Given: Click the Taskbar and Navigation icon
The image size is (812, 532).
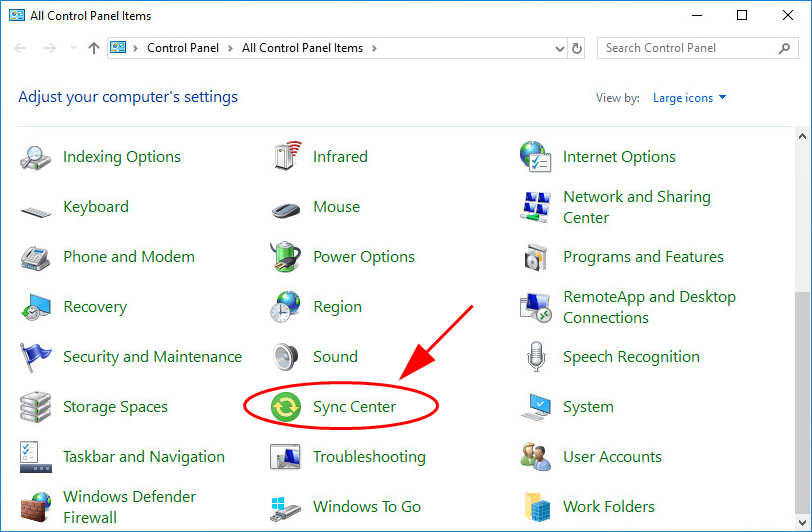Looking at the screenshot, I should click(36, 457).
